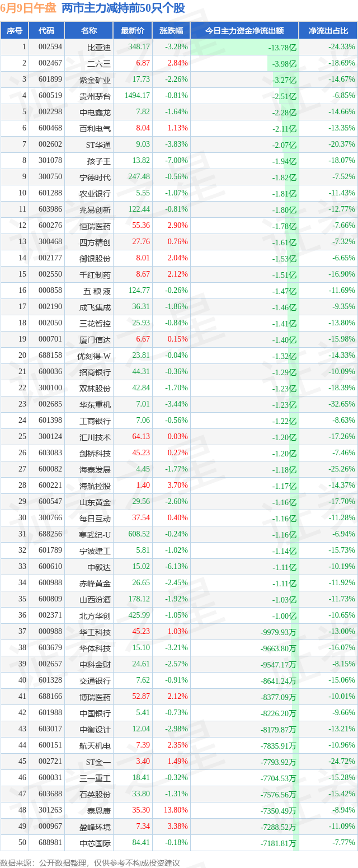Select stock name 赤峰黄金
This screenshot has height=868, width=358.
(95, 583)
